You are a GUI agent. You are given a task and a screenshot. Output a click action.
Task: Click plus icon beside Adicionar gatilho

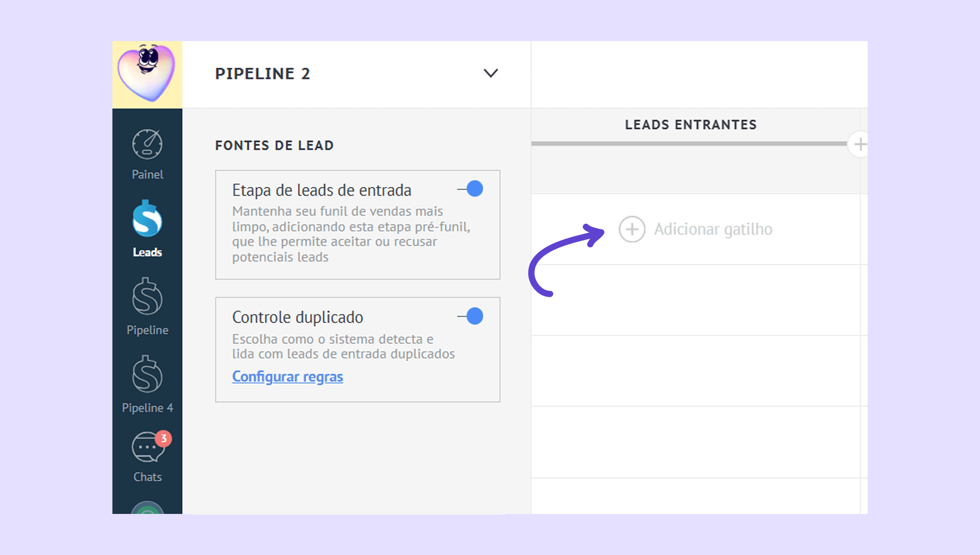coord(632,230)
